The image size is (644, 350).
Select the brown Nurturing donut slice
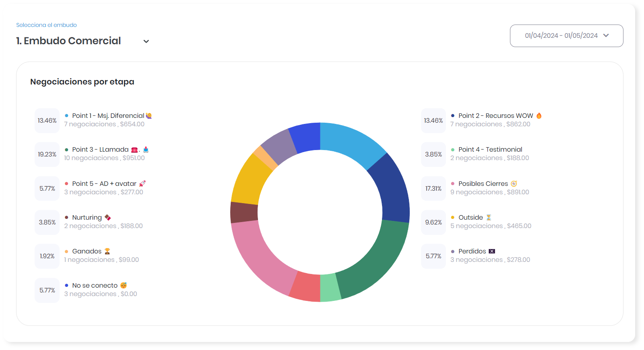(244, 212)
